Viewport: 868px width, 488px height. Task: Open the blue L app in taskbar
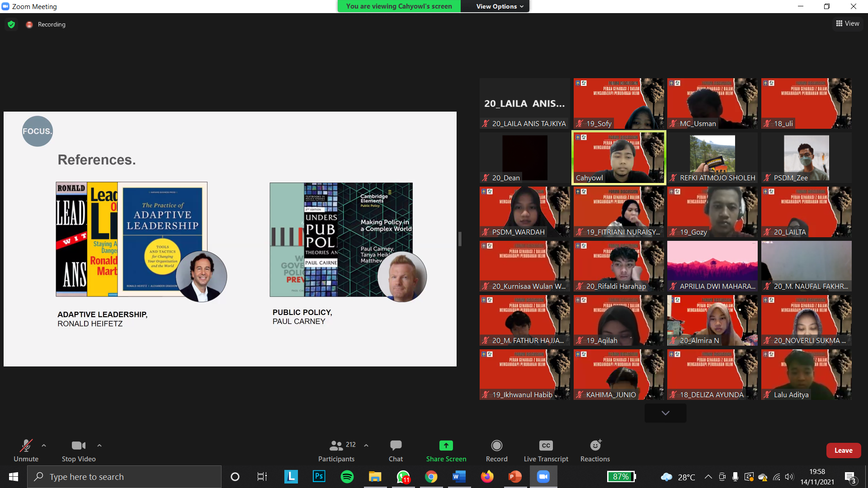point(291,477)
